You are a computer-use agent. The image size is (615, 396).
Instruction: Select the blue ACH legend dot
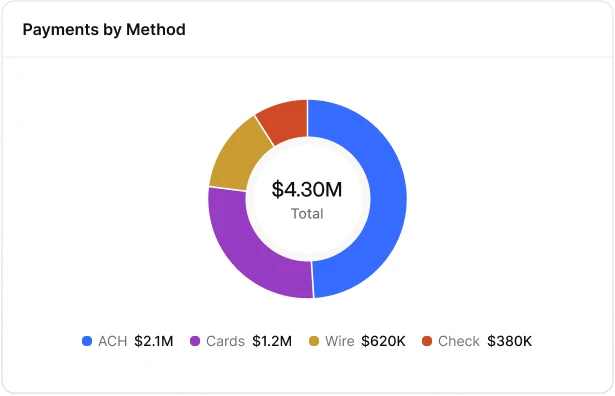click(87, 341)
